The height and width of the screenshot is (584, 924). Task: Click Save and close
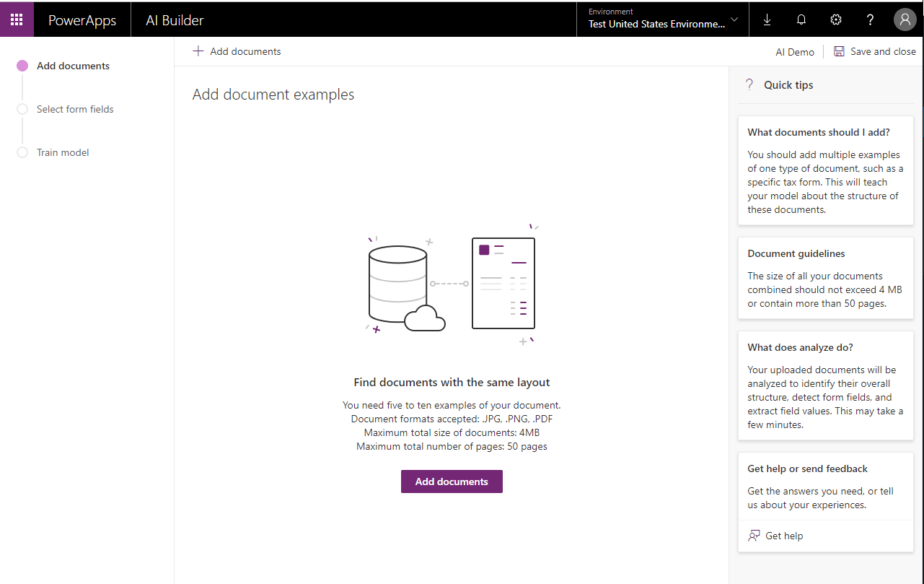point(875,51)
